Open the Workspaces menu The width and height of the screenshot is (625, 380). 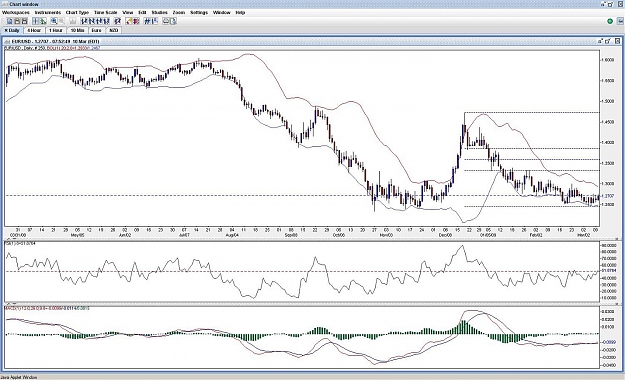tap(15, 13)
